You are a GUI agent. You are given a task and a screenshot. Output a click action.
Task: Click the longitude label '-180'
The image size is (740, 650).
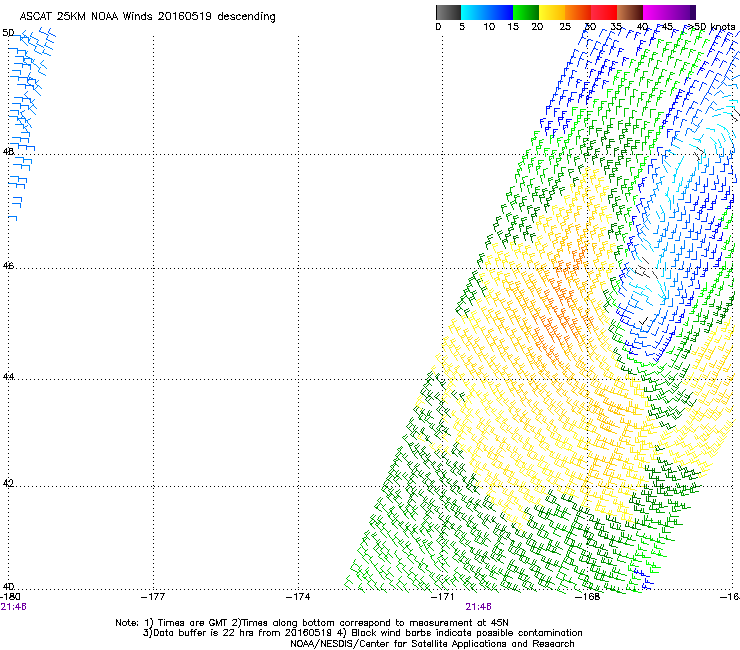[10, 597]
